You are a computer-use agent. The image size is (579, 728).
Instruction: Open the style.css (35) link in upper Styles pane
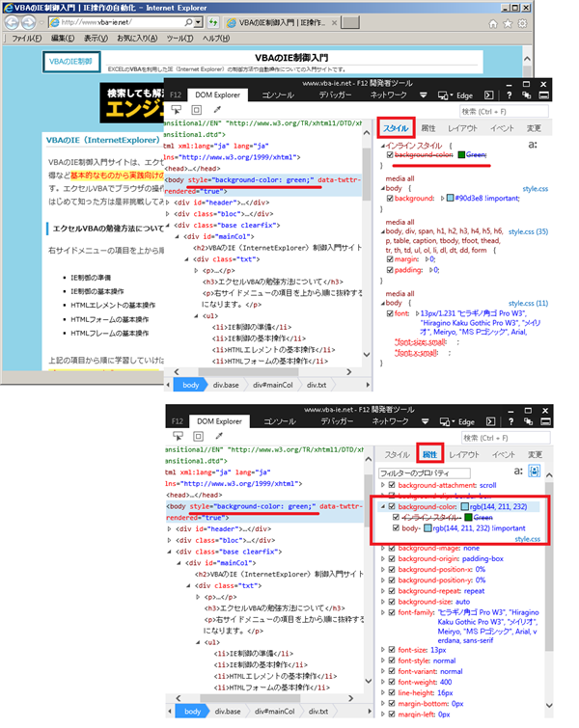click(529, 231)
